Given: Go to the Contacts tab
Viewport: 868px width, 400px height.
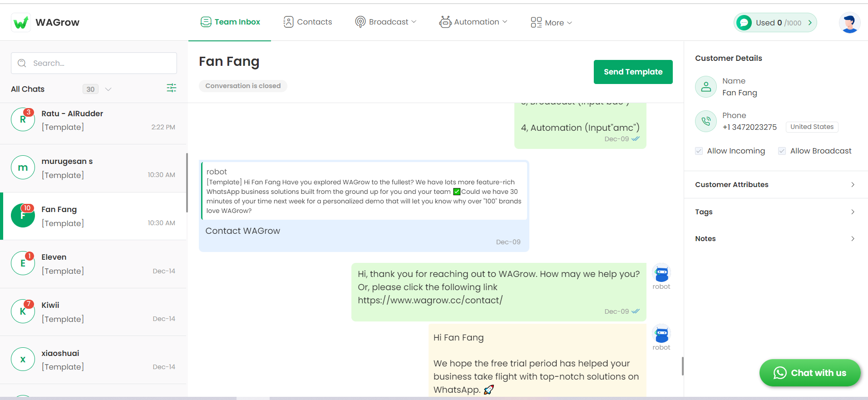Looking at the screenshot, I should tap(308, 22).
